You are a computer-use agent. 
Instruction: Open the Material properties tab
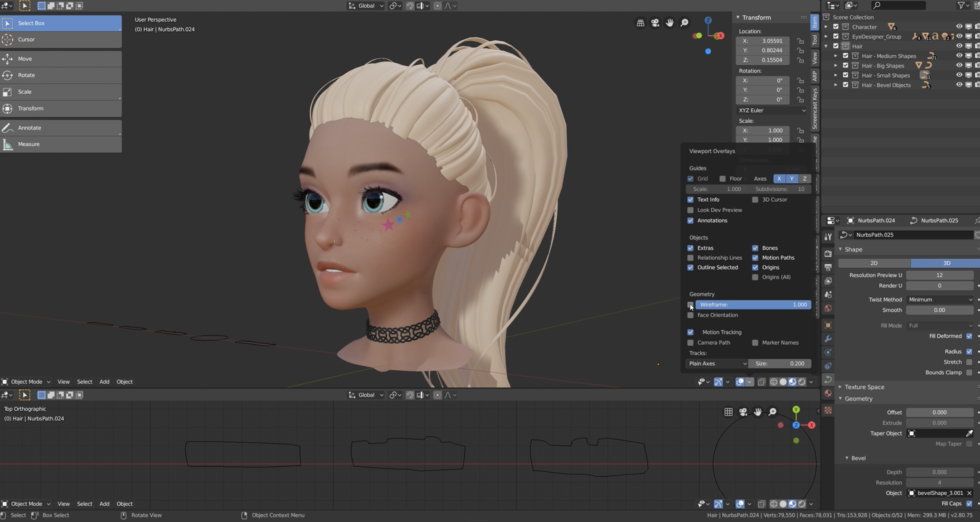pos(828,393)
